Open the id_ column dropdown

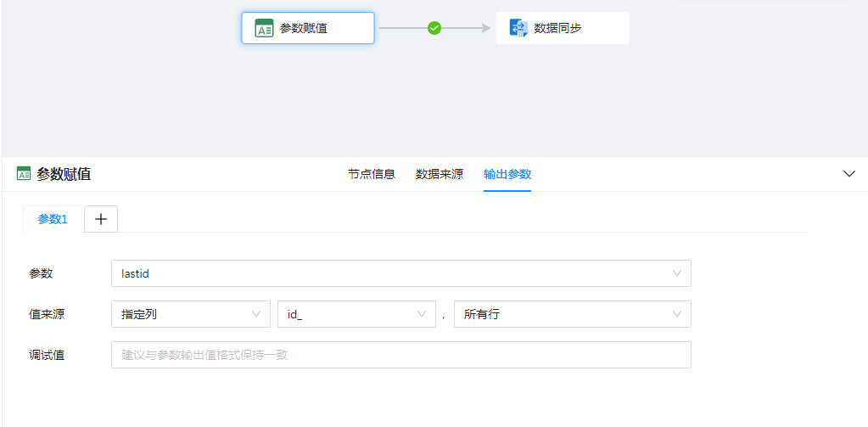[356, 314]
